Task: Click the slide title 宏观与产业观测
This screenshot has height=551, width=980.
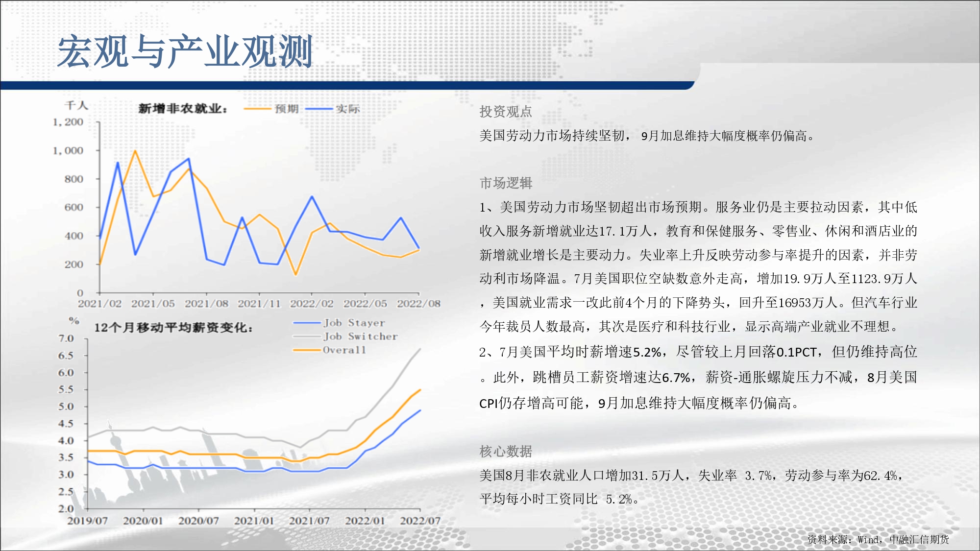Action: click(x=185, y=51)
